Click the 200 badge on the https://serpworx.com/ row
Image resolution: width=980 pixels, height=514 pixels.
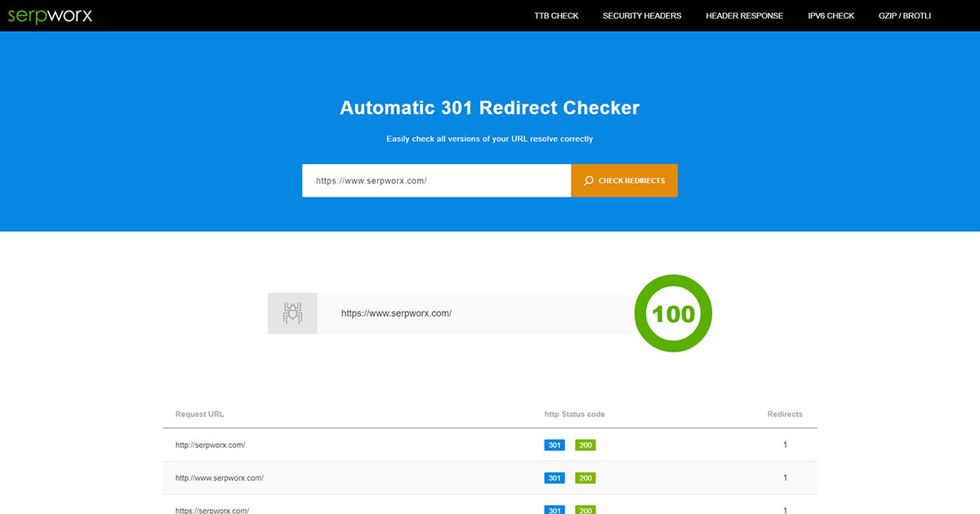585,510
